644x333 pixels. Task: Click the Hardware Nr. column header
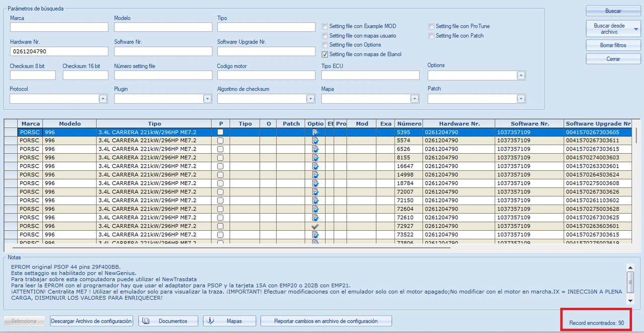(x=459, y=123)
